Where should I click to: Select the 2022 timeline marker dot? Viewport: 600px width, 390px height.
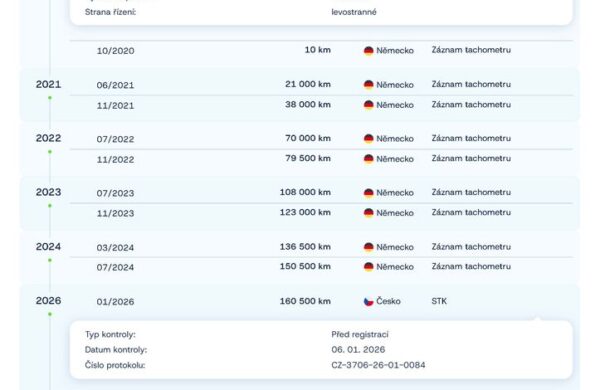[x=50, y=152]
